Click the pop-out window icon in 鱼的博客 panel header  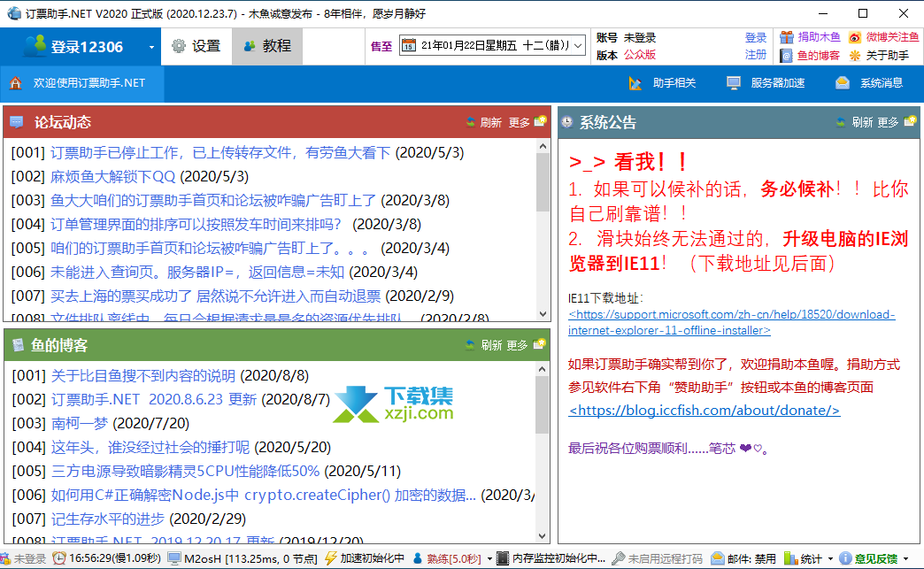pos(539,344)
